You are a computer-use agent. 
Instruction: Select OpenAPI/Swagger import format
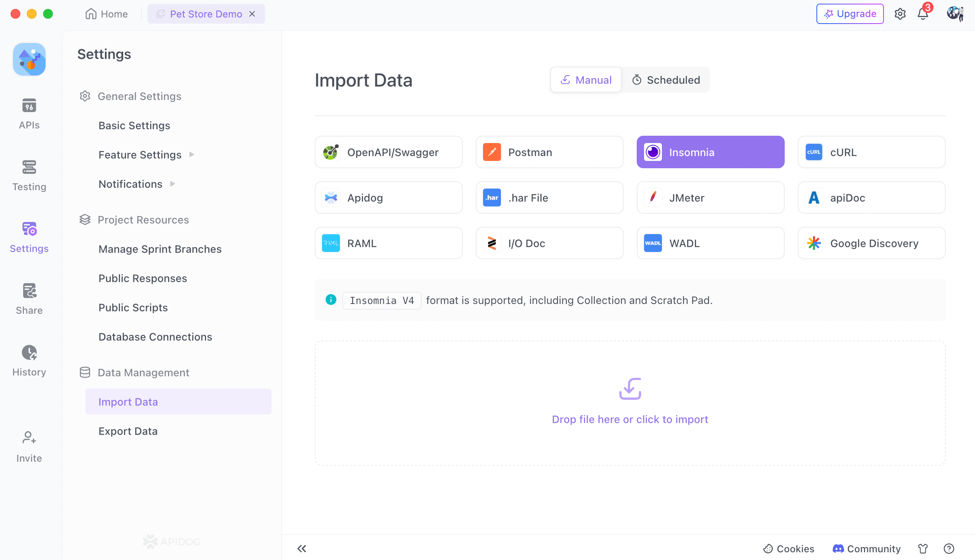[x=388, y=152]
